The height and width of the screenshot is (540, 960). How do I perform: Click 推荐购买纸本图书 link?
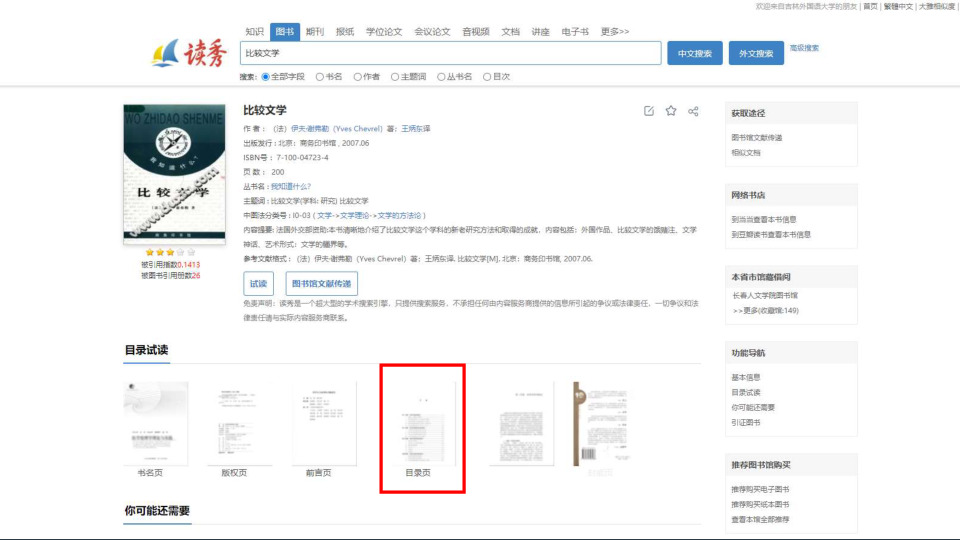click(x=760, y=505)
